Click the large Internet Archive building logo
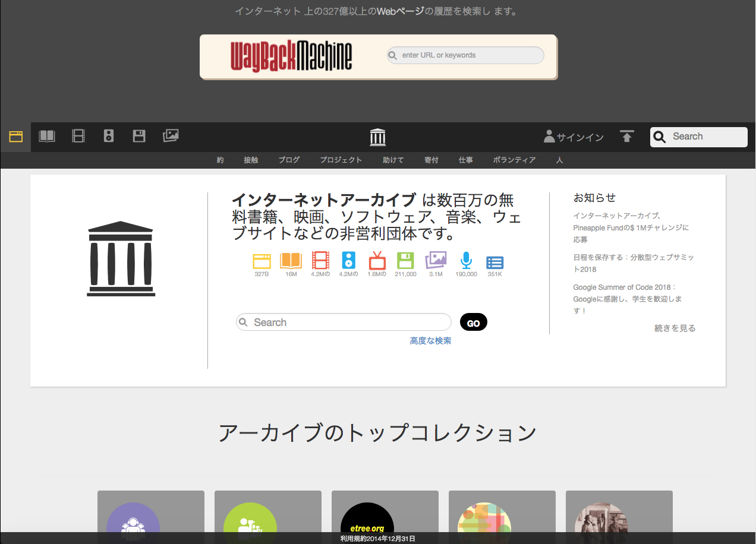The height and width of the screenshot is (544, 756). (121, 258)
